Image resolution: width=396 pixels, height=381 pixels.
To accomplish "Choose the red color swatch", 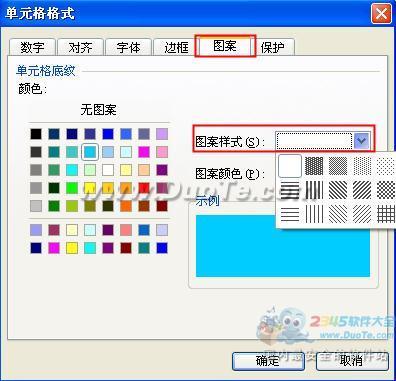I will point(144,188).
